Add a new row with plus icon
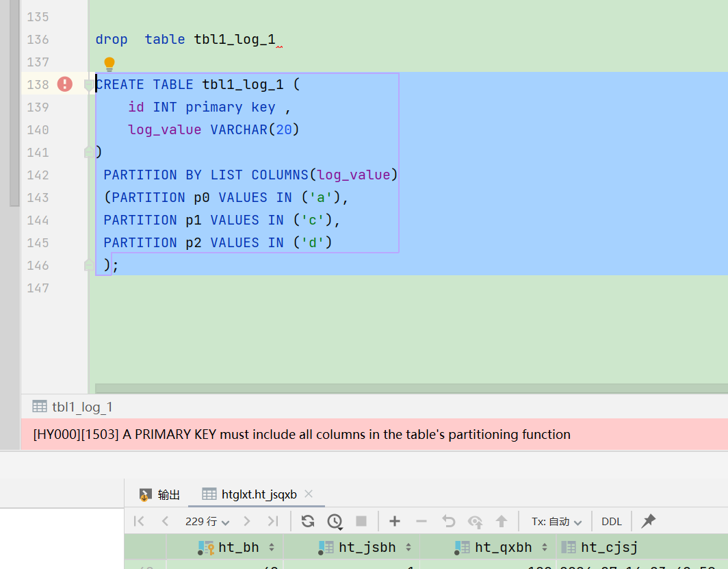 pyautogui.click(x=395, y=521)
